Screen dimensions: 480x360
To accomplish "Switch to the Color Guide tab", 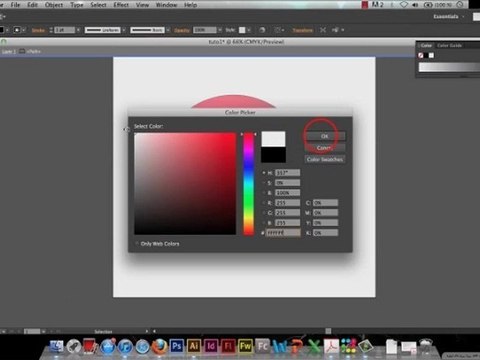I will click(x=449, y=45).
